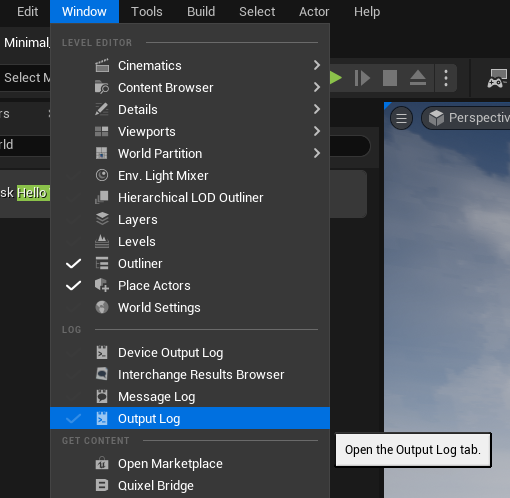Click the Content Browser folder icon
Image resolution: width=510 pixels, height=498 pixels.
[x=102, y=87]
